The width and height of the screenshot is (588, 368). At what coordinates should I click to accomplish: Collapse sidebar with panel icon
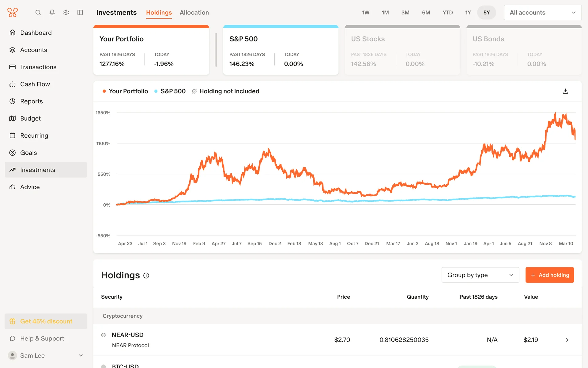pos(80,13)
